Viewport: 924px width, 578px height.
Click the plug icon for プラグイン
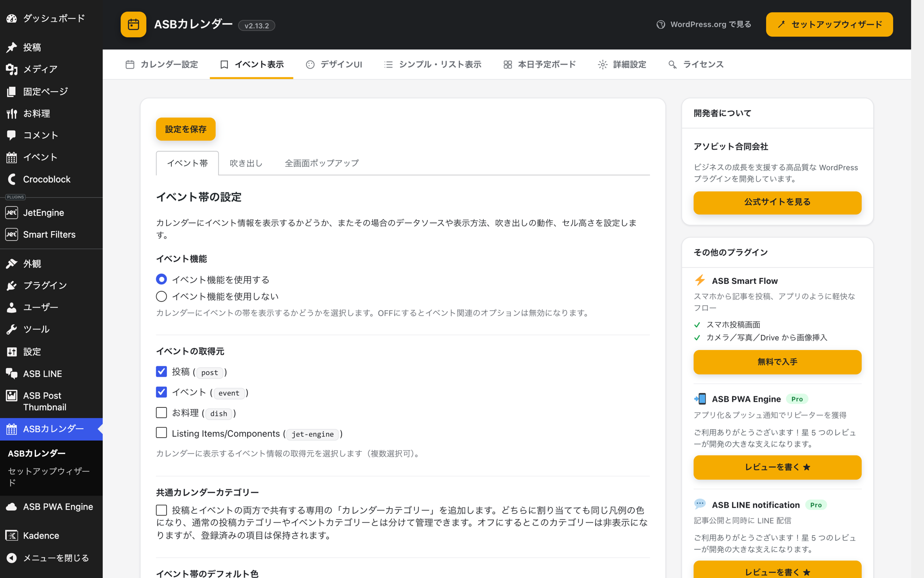pos(12,285)
